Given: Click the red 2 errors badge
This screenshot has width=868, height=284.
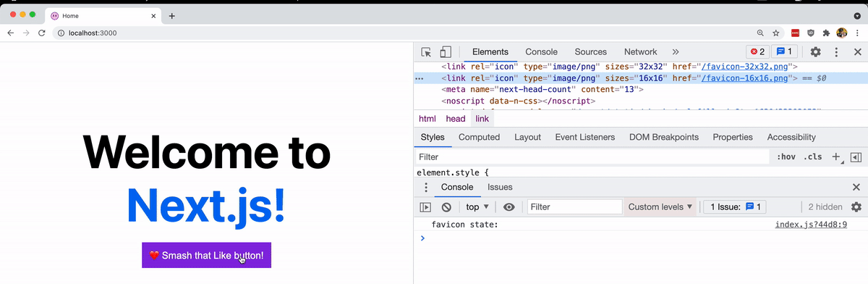Looking at the screenshot, I should coord(757,52).
